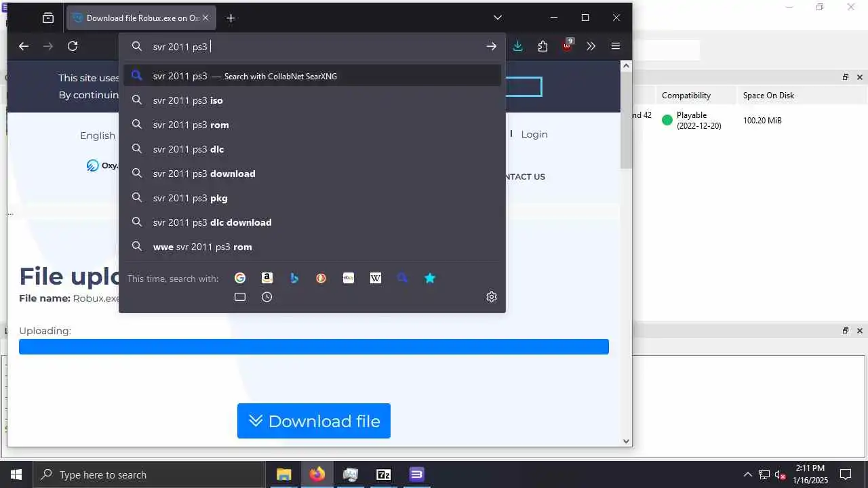This screenshot has height=488, width=868.
Task: Choose 'svr 2011 ps3 download' suggestion
Action: 312,174
